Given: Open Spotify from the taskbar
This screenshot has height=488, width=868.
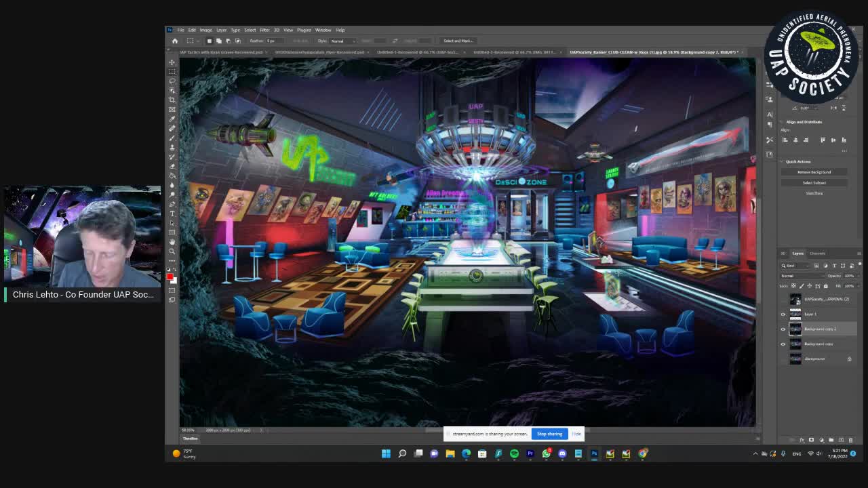Looking at the screenshot, I should coord(514,453).
